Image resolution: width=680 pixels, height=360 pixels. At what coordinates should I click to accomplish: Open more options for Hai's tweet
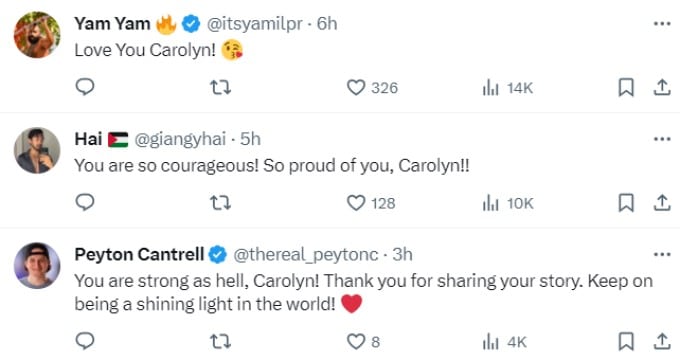(x=662, y=139)
